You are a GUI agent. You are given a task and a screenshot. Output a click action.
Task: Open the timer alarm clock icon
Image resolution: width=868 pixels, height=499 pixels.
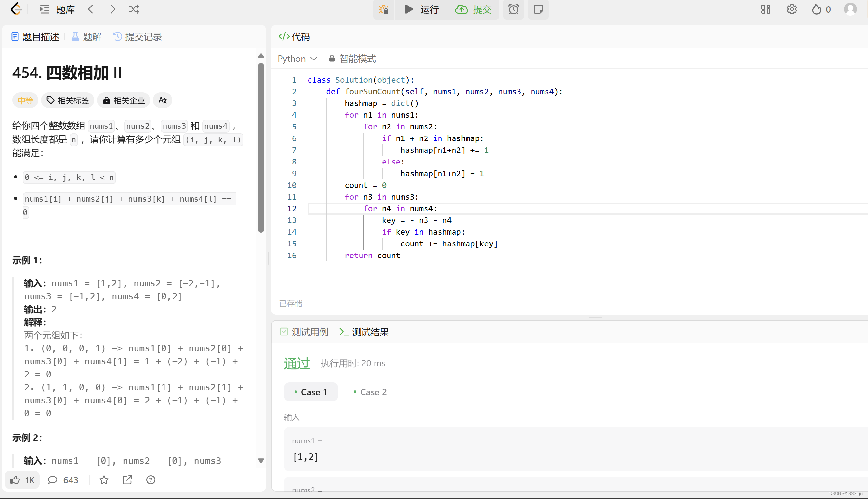coord(513,9)
